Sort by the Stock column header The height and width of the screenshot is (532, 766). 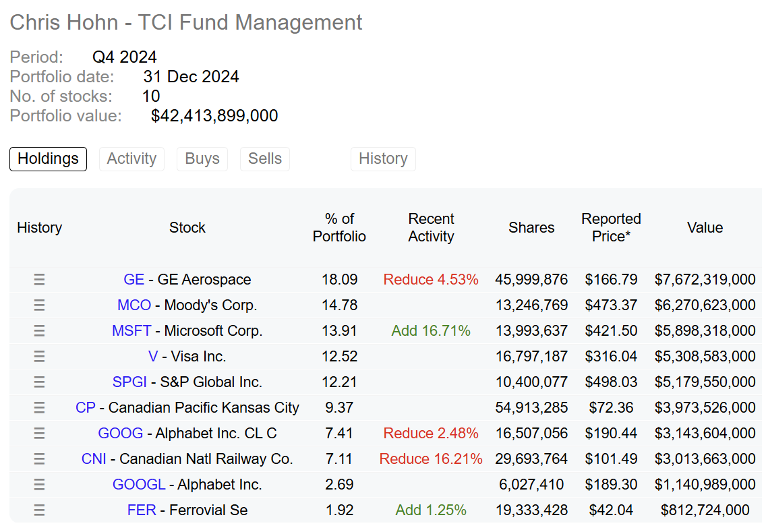tap(187, 228)
